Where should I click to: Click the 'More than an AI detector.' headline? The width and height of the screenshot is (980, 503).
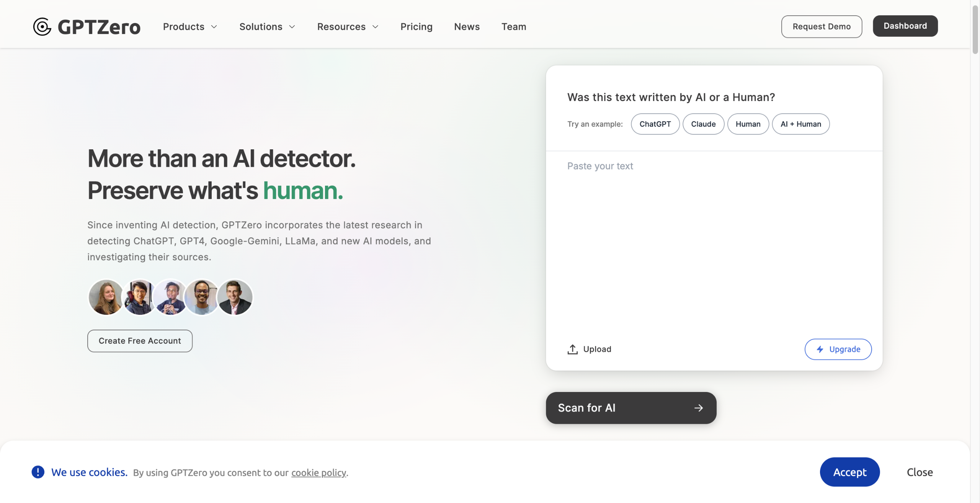(x=222, y=158)
